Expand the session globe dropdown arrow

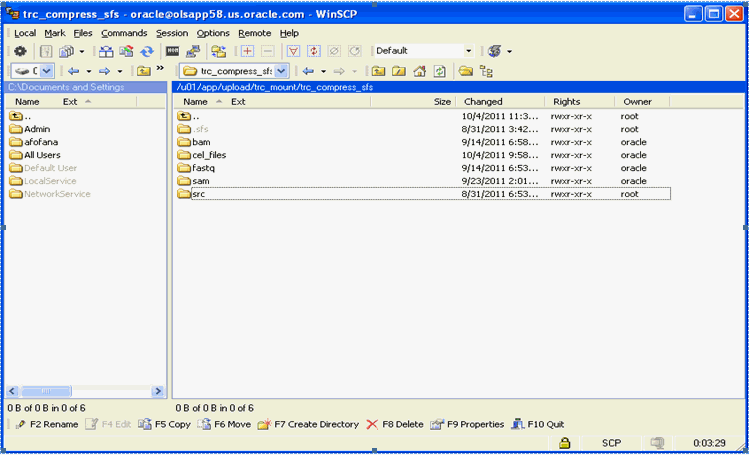510,51
